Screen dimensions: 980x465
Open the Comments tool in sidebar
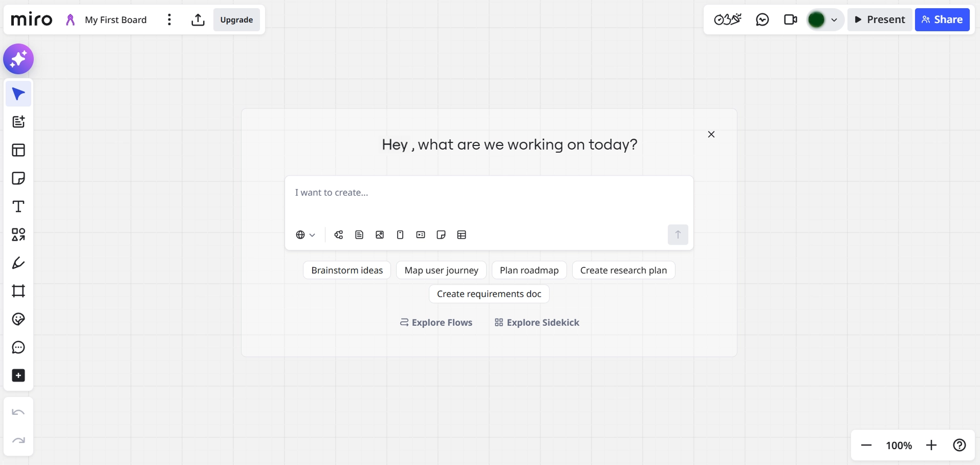click(18, 347)
